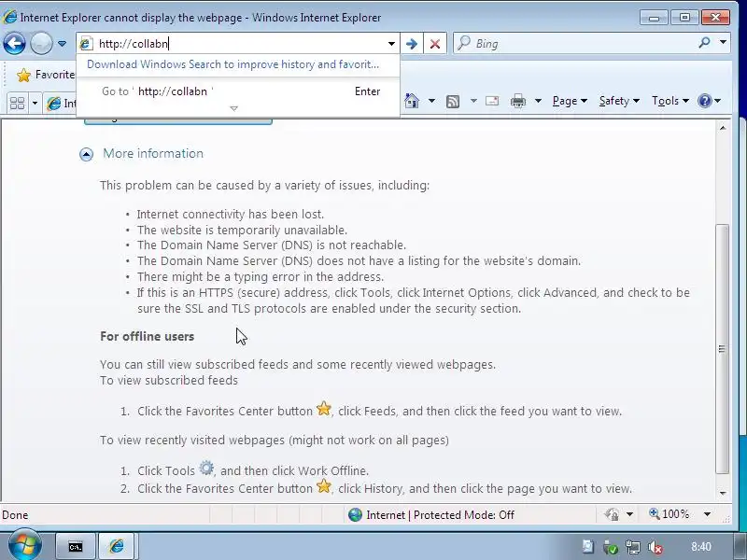747x560 pixels.
Task: Click the status bar security lock icon
Action: [612, 514]
